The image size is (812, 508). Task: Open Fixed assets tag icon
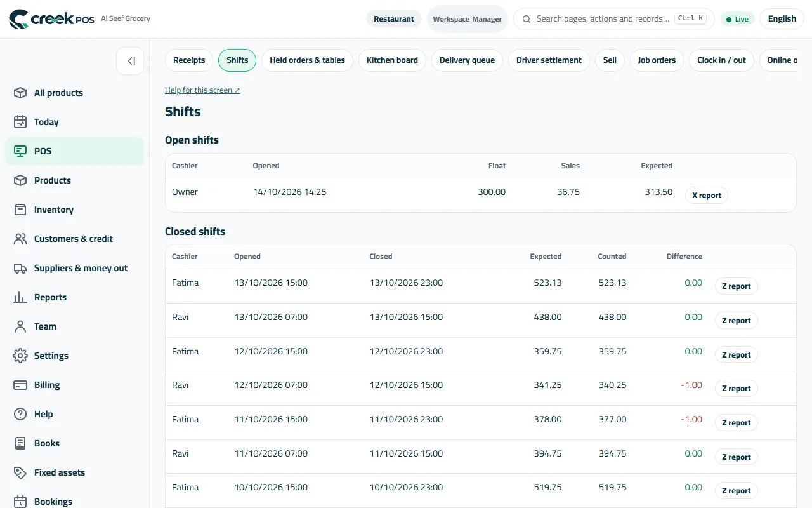point(20,472)
